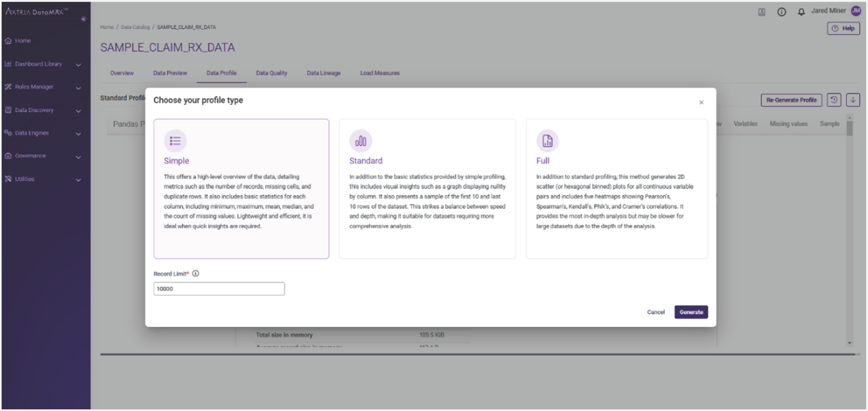Click Cancel in the profile dialog
This screenshot has height=411, width=868.
click(x=655, y=312)
